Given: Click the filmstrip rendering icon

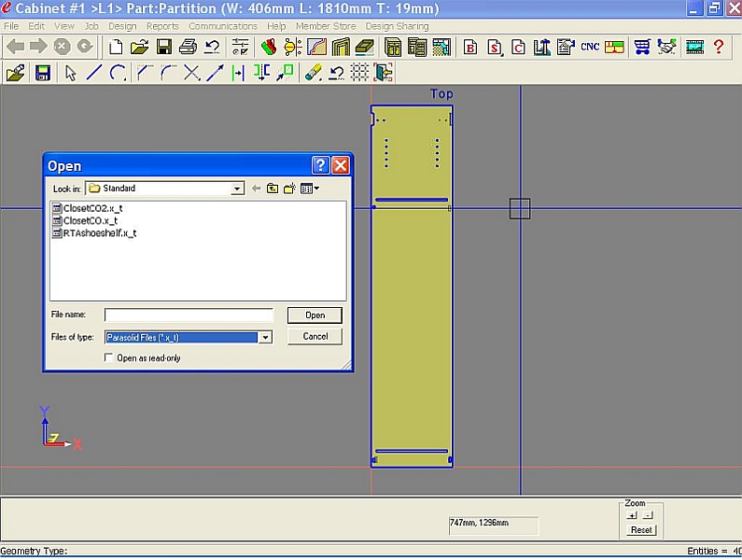Looking at the screenshot, I should [x=694, y=47].
